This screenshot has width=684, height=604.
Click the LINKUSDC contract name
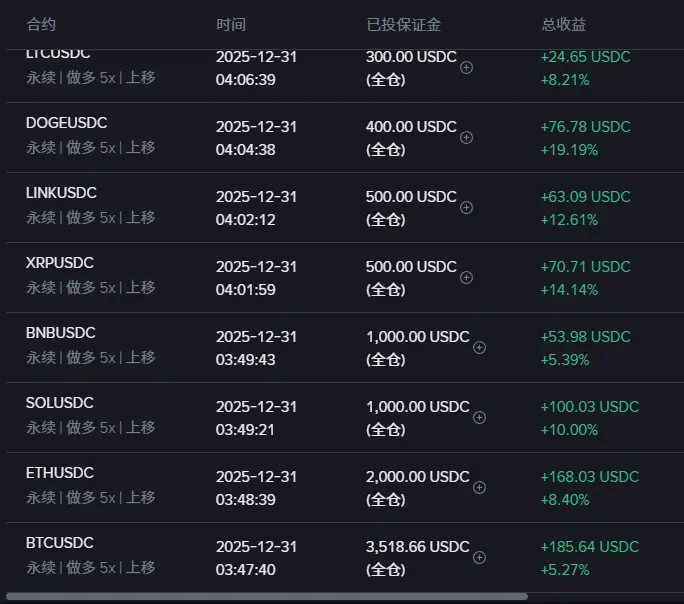61,193
